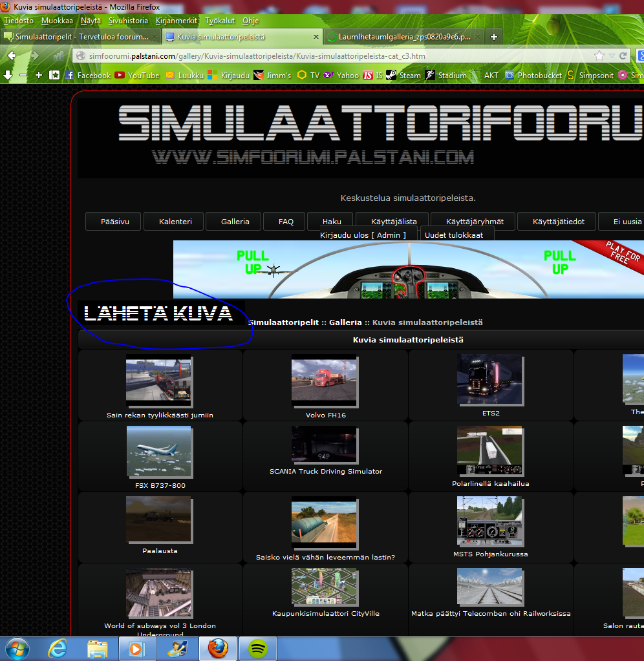Reload the page with the refresh icon
Viewport: 644px width, 661px height.
click(x=623, y=56)
